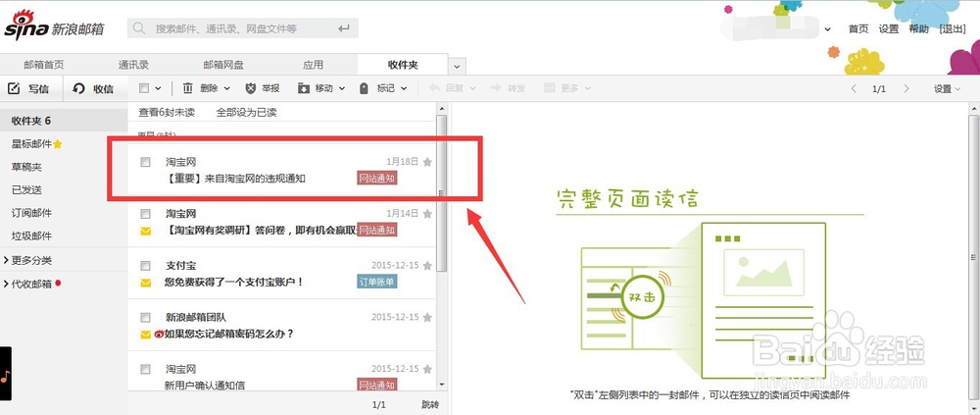980x415 pixels.
Task: Check the 淘宝网有奖调研 email checkbox
Action: (145, 214)
